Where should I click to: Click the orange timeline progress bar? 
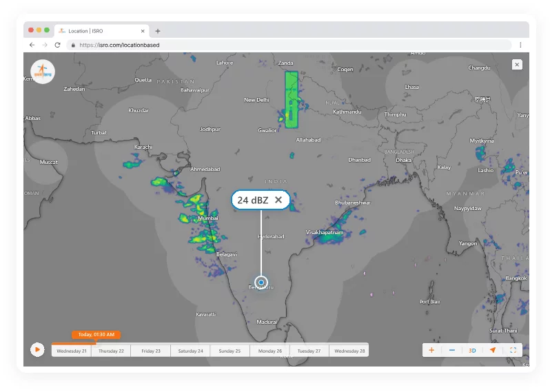(73, 344)
